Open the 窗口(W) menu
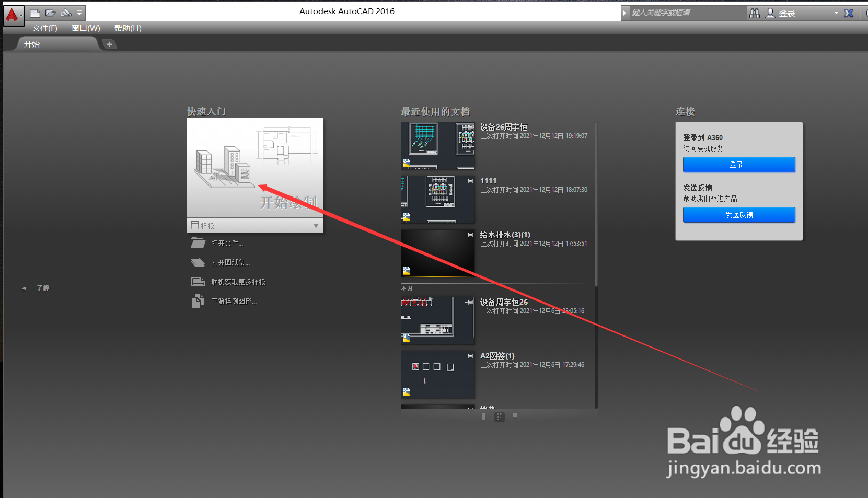 pyautogui.click(x=86, y=28)
